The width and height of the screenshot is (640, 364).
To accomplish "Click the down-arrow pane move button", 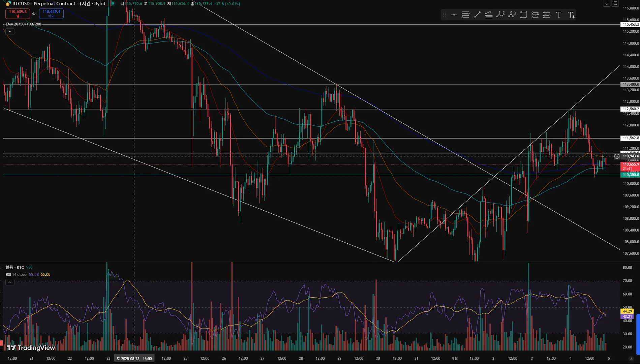I will pyautogui.click(x=607, y=3).
